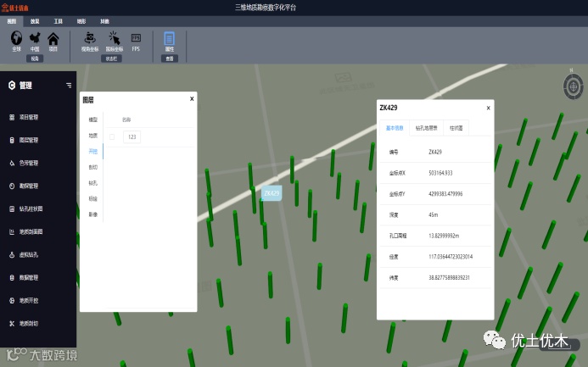Click the 名称 column header

click(x=126, y=120)
